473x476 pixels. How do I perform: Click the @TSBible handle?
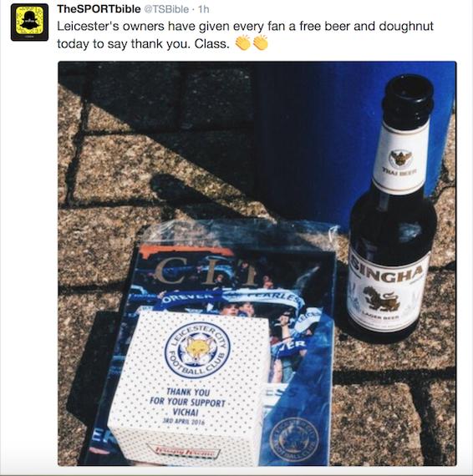(x=166, y=9)
